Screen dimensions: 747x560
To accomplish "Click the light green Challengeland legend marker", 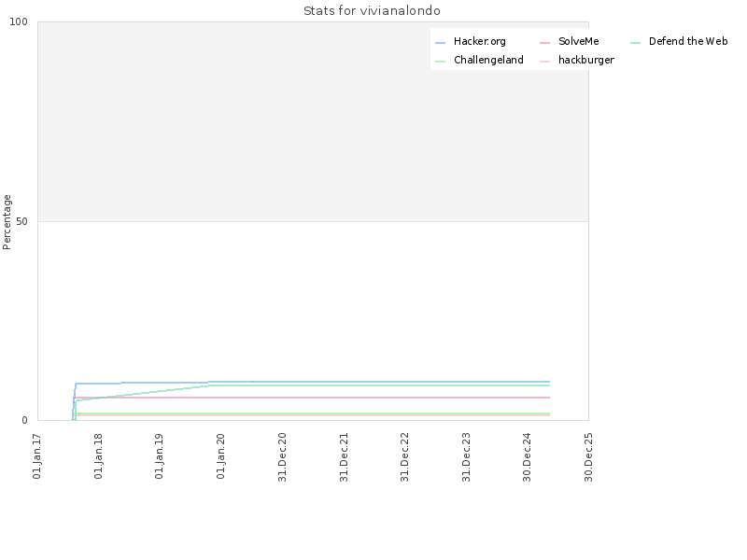I will pyautogui.click(x=440, y=62).
